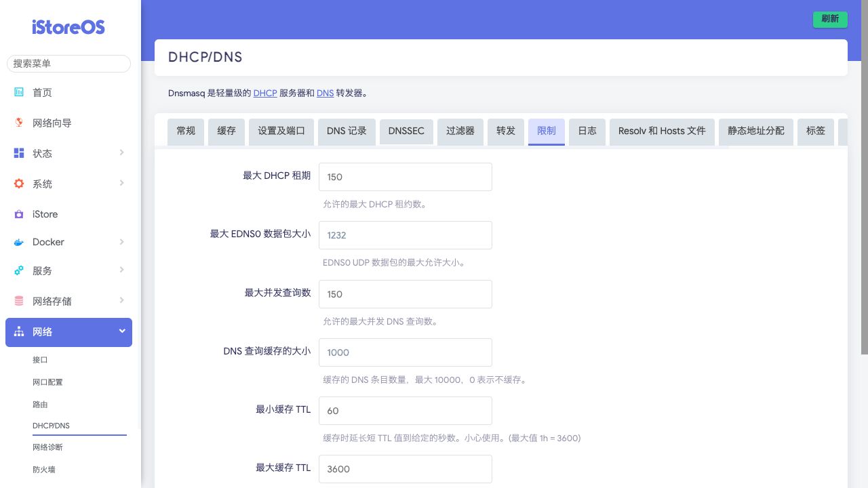This screenshot has width=868, height=488.
Task: Open the DNS hyperlink in description
Action: (325, 93)
